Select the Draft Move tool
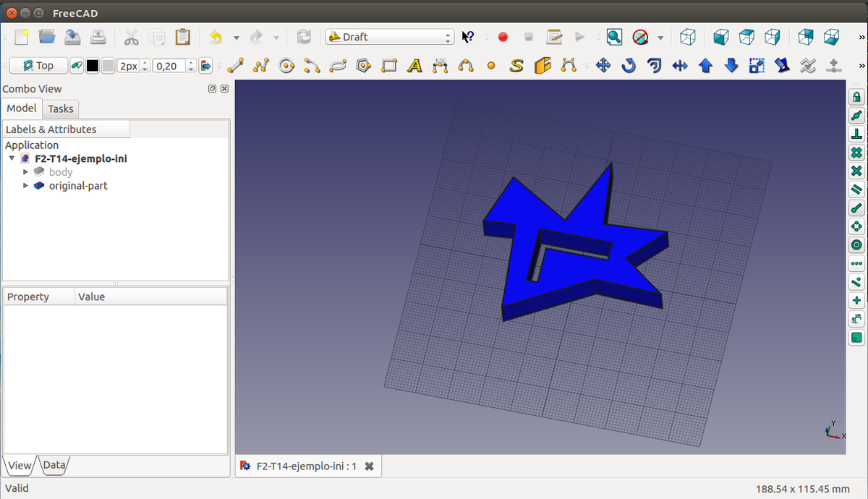 point(603,66)
